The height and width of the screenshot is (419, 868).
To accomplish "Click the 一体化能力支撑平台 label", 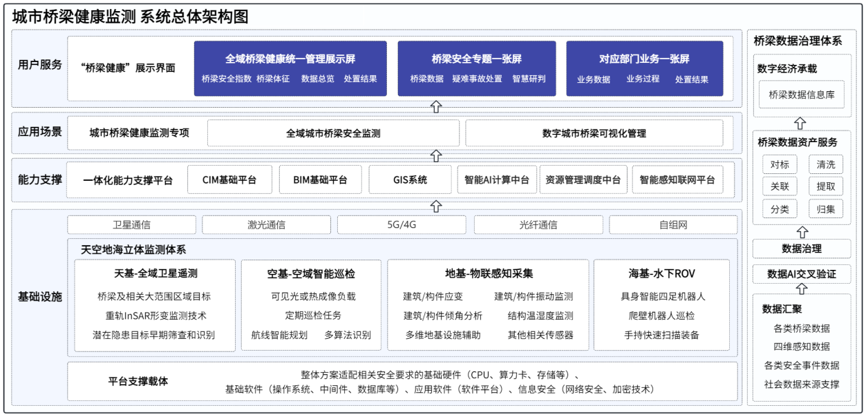I will point(128,181).
